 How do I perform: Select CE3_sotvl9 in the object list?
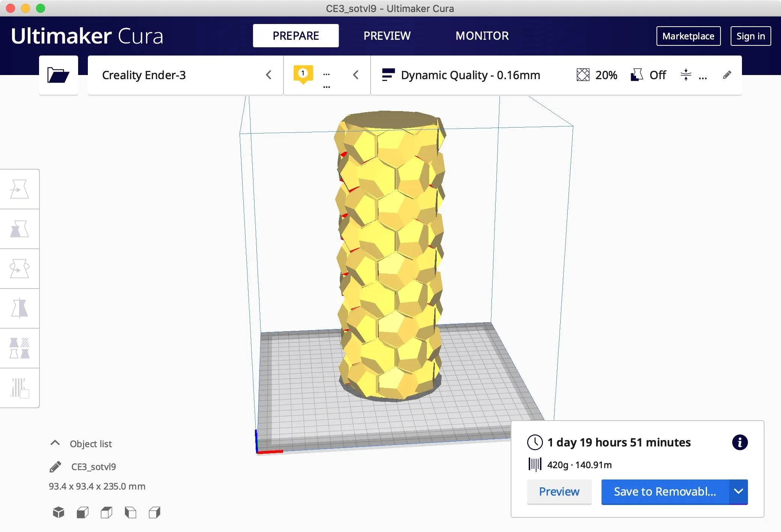93,467
